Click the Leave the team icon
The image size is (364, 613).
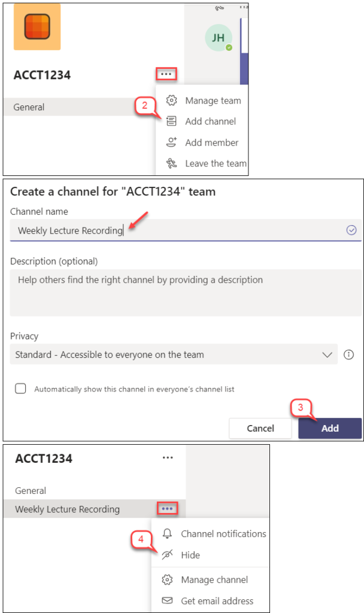(x=171, y=163)
